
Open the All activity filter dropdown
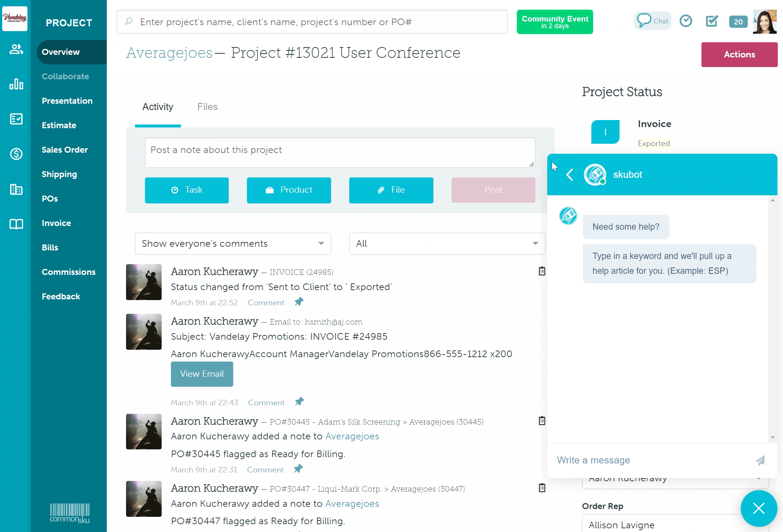point(447,243)
